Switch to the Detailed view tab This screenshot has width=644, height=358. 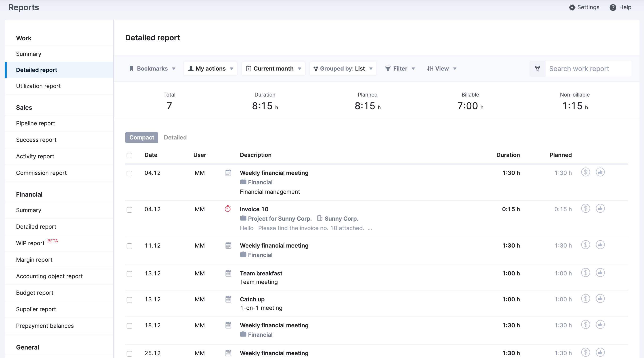[175, 137]
